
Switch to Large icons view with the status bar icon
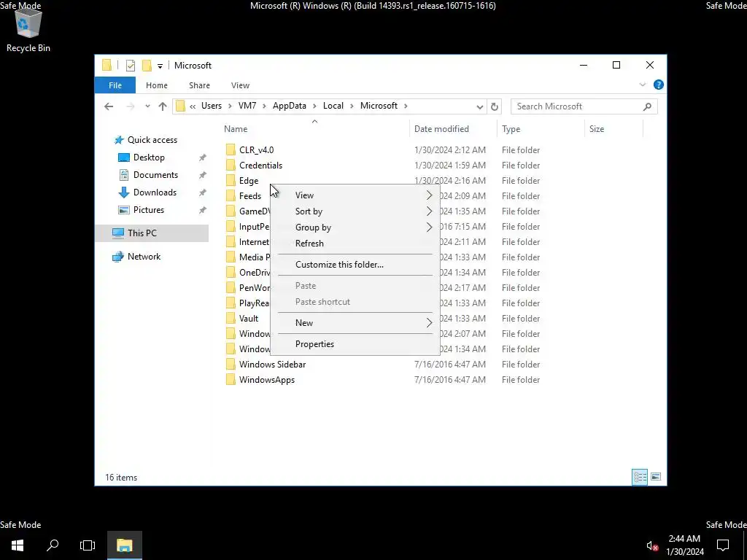tap(656, 477)
